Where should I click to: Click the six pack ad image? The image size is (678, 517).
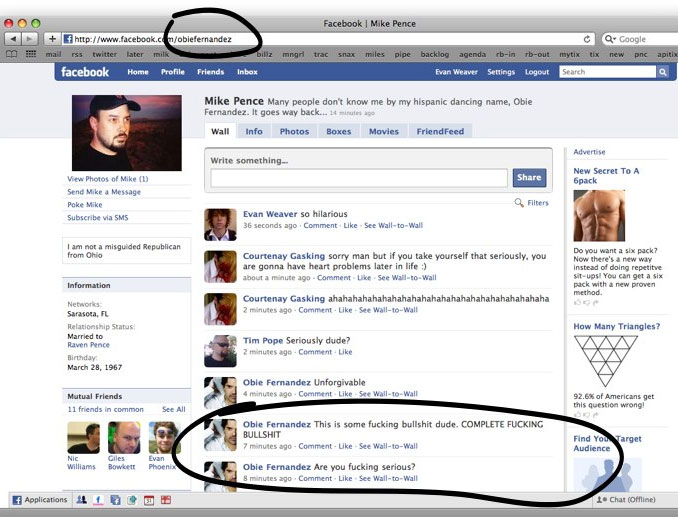pos(599,215)
